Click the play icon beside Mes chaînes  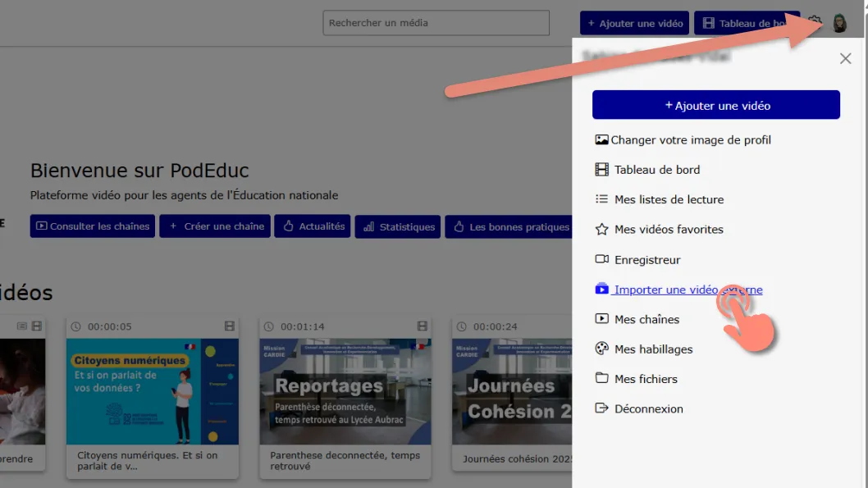pyautogui.click(x=601, y=319)
